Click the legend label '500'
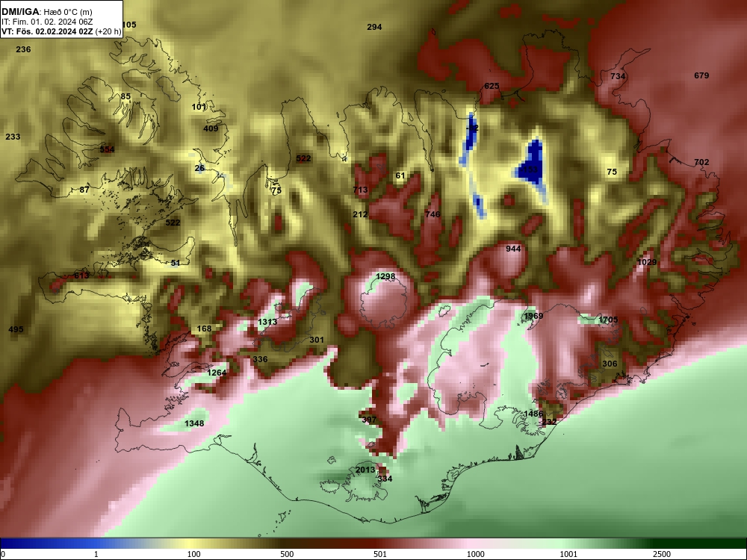Viewport: 747px width, 560px height. (x=287, y=554)
